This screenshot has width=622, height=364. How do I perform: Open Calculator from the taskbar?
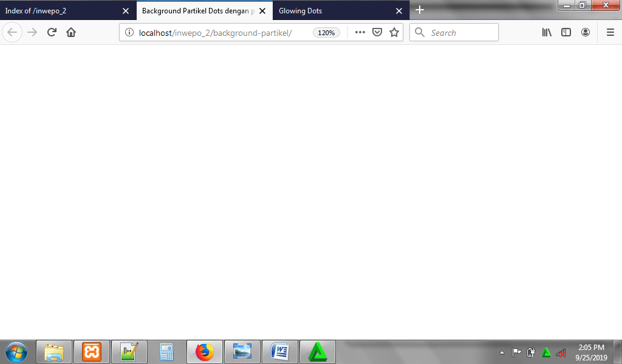click(x=166, y=352)
